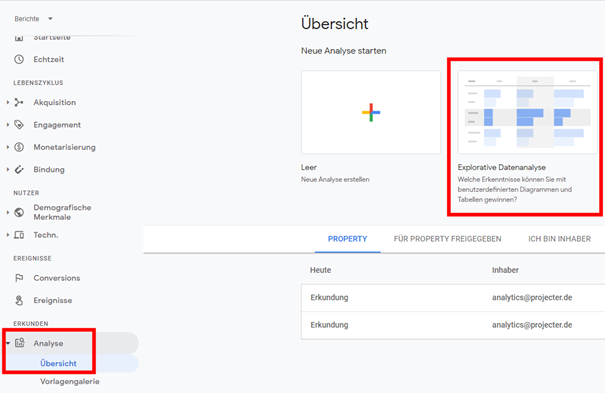Click the Leer label
Viewport: 605px width, 393px height.
(309, 167)
